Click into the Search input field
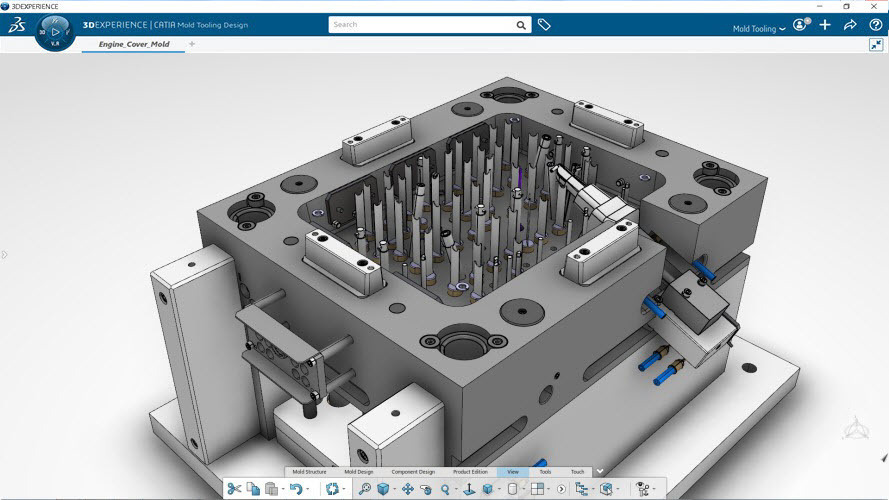The height and width of the screenshot is (500, 889). point(428,25)
